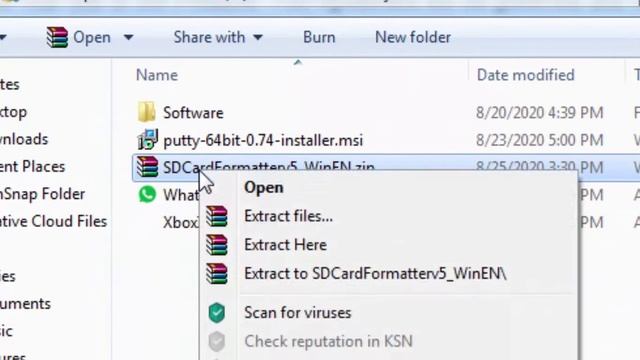Choose Open in the context menu
Screen dimensions: 640x360
point(264,188)
